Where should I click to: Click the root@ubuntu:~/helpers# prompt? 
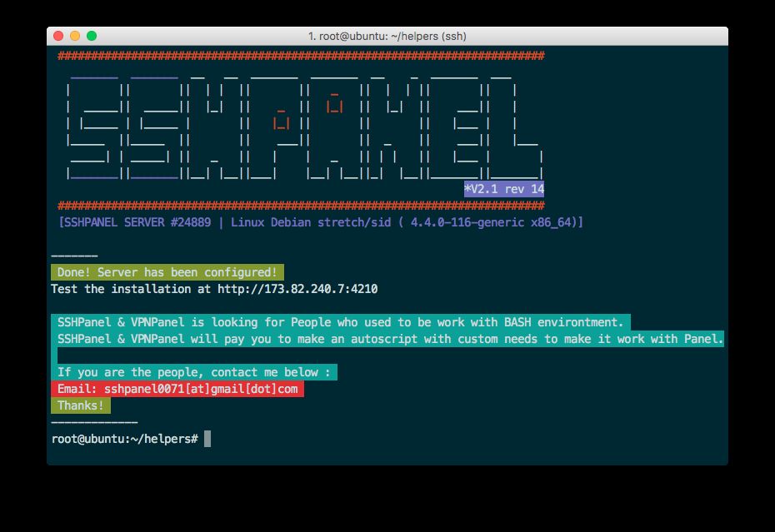[125, 439]
